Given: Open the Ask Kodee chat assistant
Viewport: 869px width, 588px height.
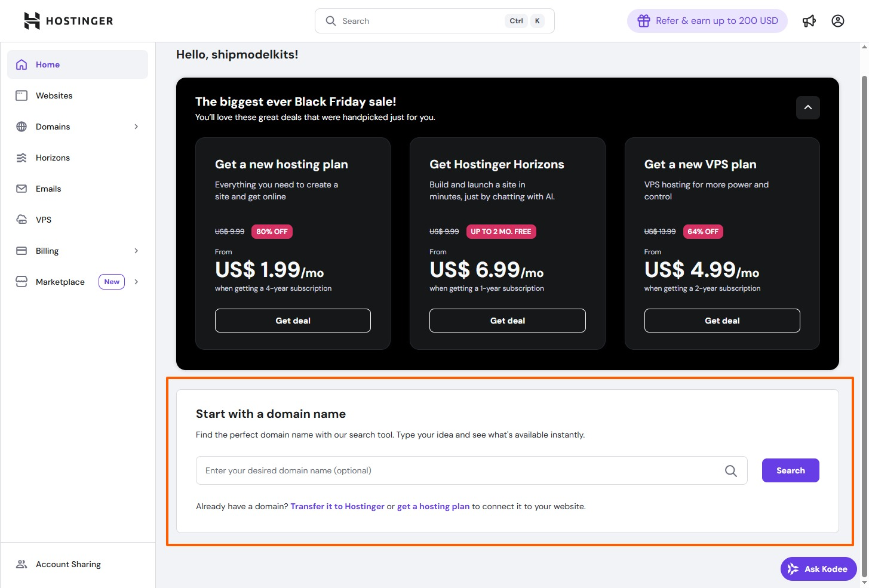Looking at the screenshot, I should point(818,569).
